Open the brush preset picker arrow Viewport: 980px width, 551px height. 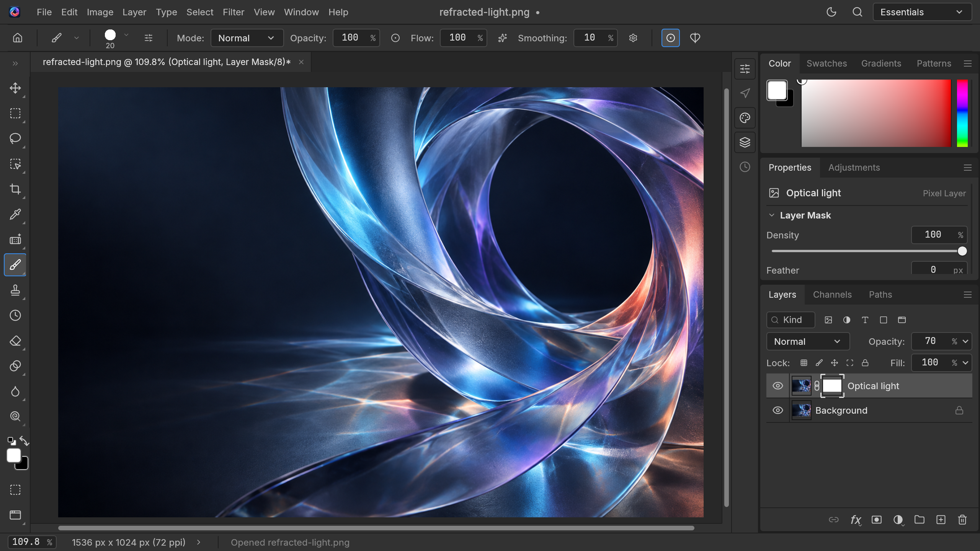tap(126, 35)
